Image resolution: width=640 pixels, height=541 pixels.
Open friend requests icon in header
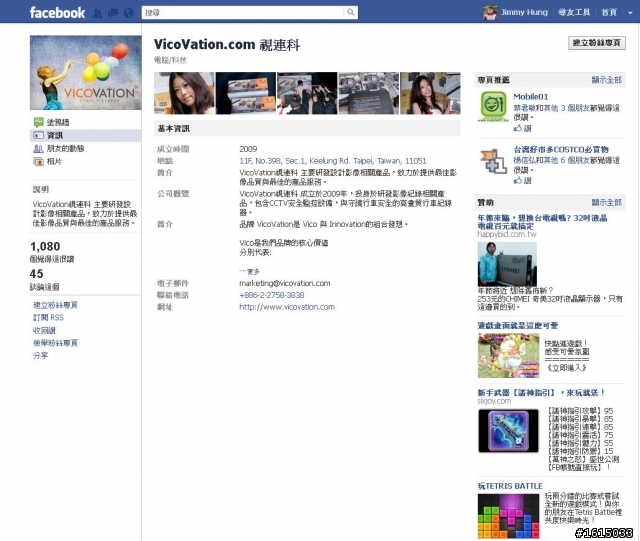coord(98,13)
